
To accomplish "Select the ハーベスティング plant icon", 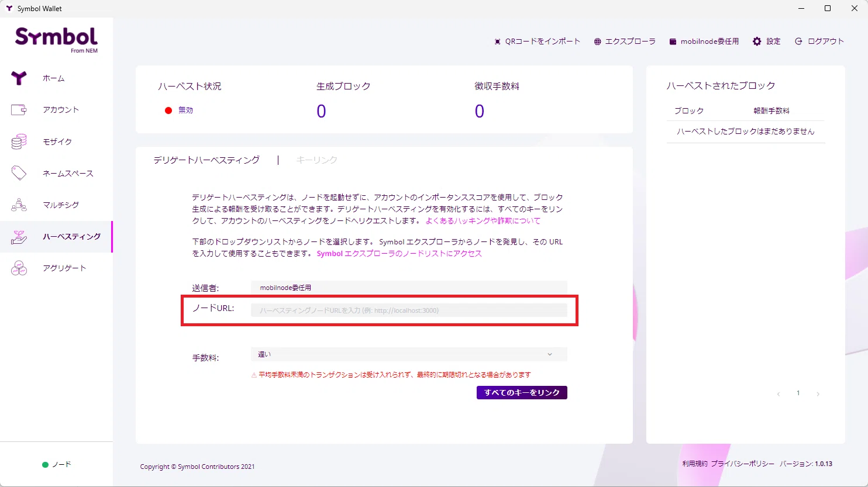I will click(19, 237).
